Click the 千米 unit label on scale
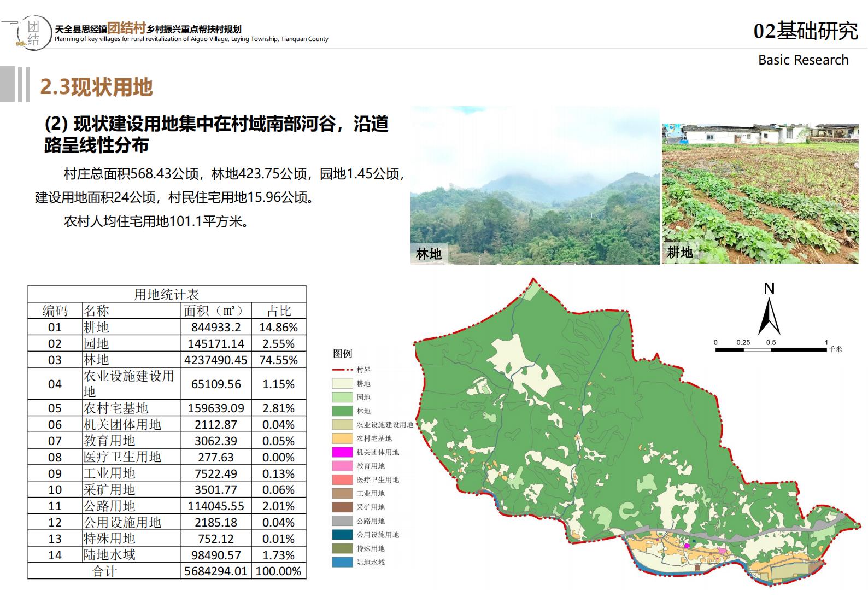The height and width of the screenshot is (614, 868). [x=835, y=349]
